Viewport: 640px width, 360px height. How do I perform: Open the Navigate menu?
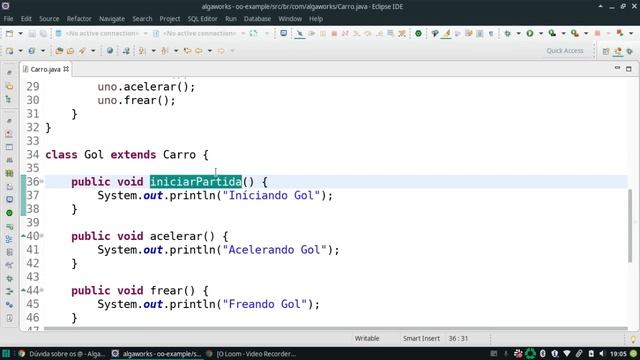[112, 19]
